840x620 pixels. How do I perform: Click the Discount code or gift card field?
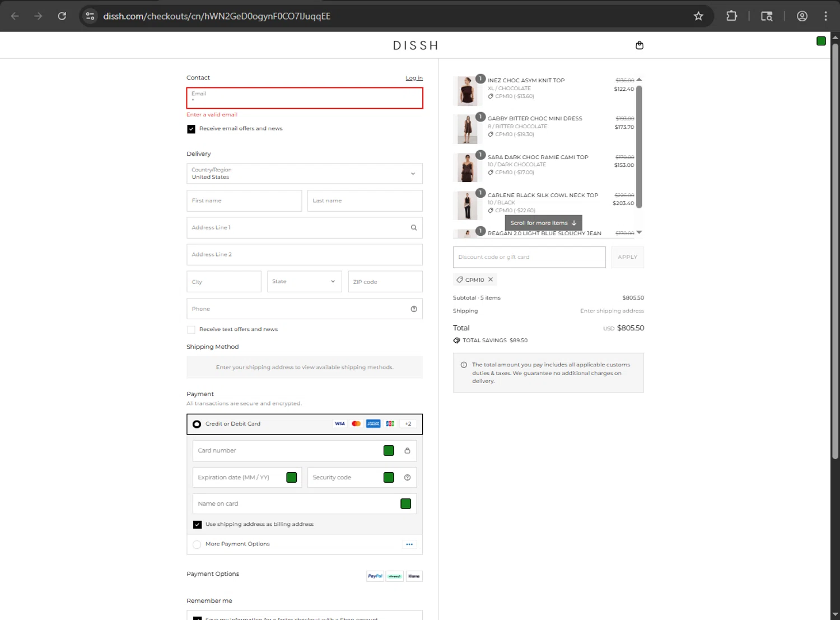[529, 257]
